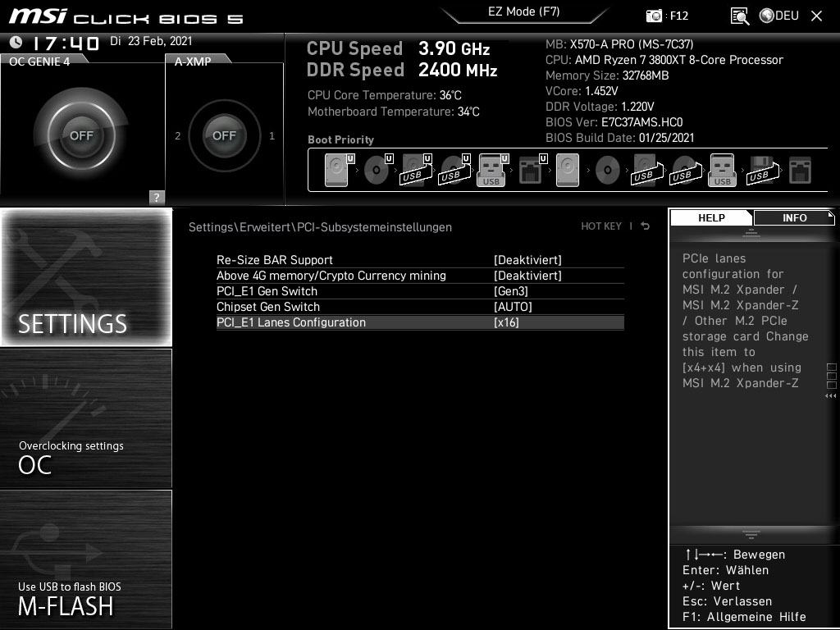Select the legacy network boot icon without U badge

(x=801, y=171)
